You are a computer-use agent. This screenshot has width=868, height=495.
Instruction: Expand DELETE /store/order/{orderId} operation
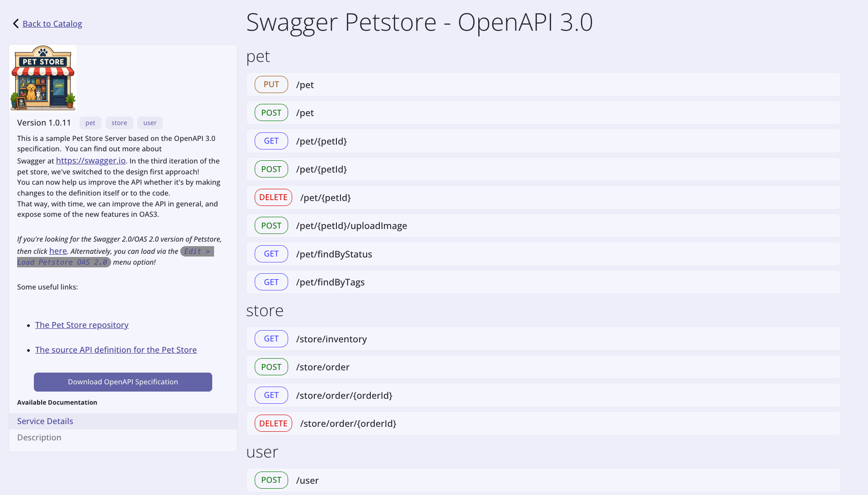pyautogui.click(x=543, y=424)
